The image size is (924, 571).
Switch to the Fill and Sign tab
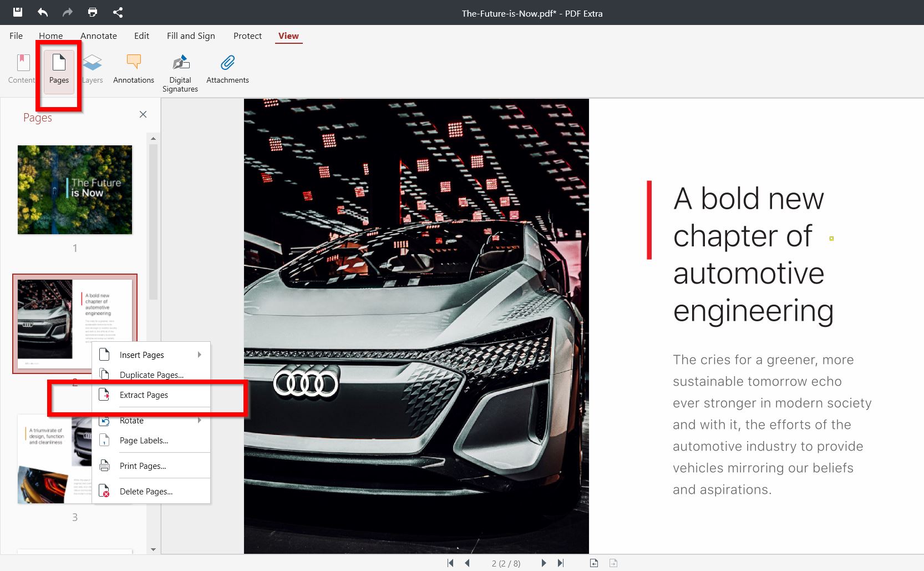coord(191,36)
